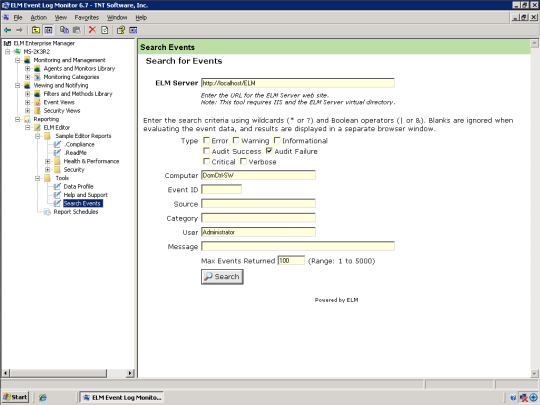The width and height of the screenshot is (540, 405).
Task: Click the Copy toolbar icon
Action: [x=64, y=30]
